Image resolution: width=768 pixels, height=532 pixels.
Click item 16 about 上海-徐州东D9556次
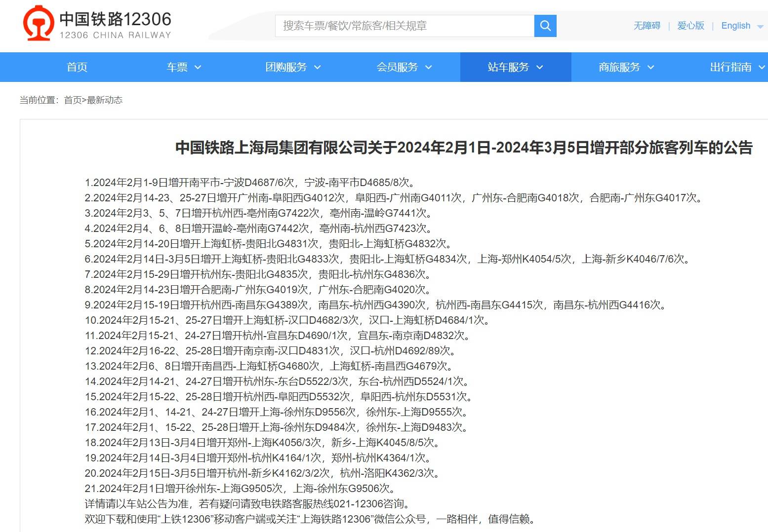point(277,412)
